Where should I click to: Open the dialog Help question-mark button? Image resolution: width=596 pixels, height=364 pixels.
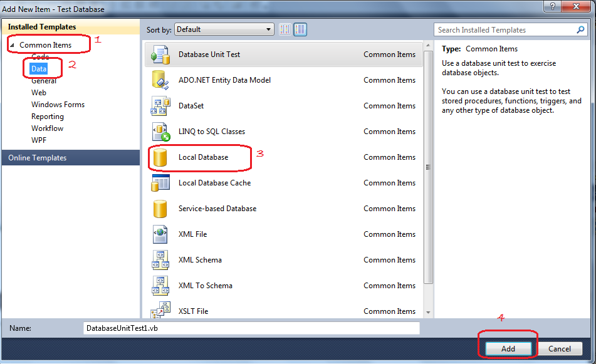tap(553, 6)
